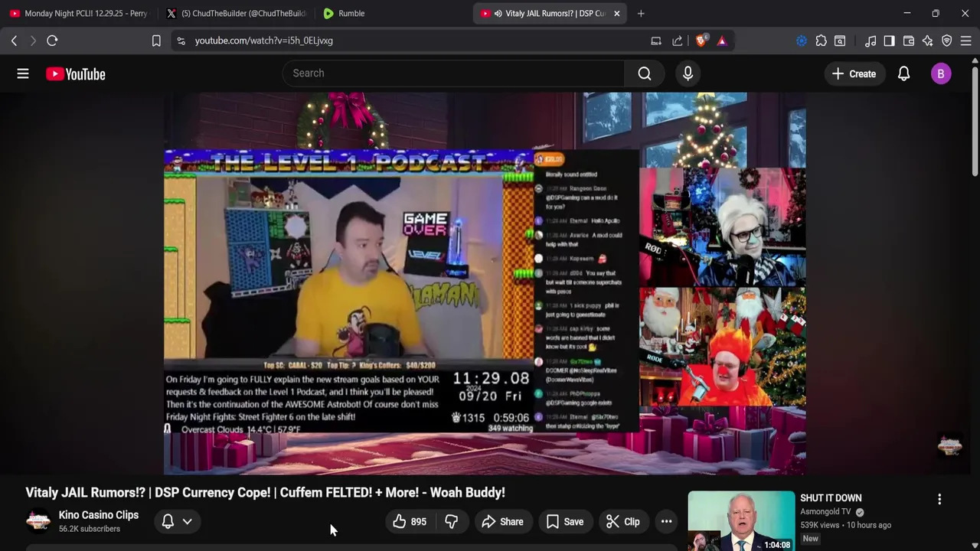The height and width of the screenshot is (551, 980).
Task: Click the tab search toolbar icon
Action: (840, 41)
